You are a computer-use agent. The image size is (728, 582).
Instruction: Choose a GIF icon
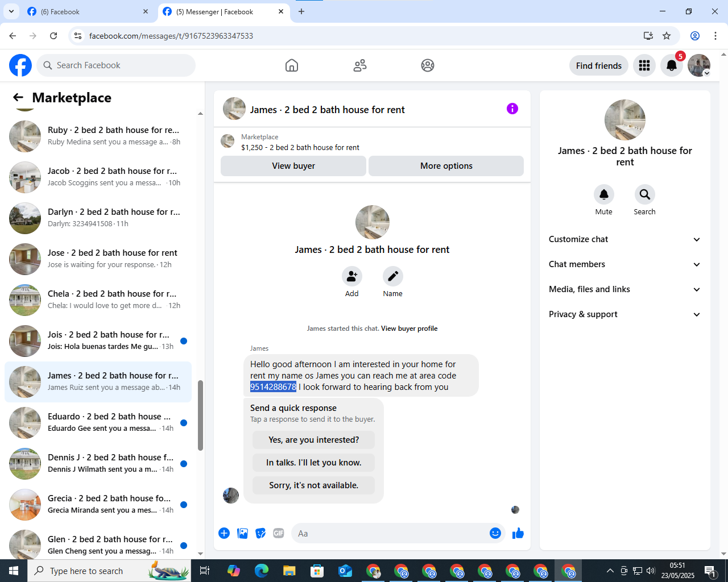tap(279, 533)
